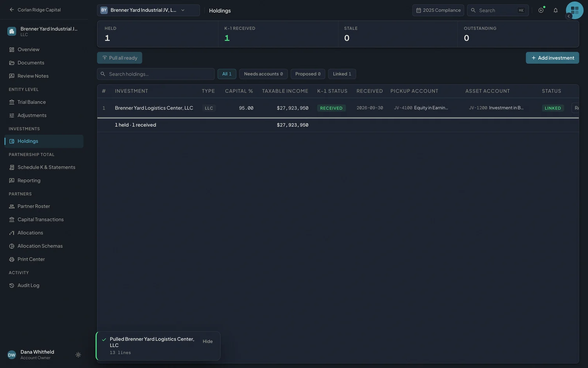Click the LINKED status badge

click(x=553, y=108)
